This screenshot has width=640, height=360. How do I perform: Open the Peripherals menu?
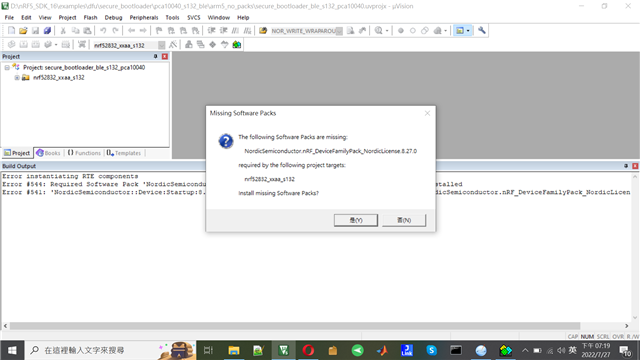[x=144, y=18]
